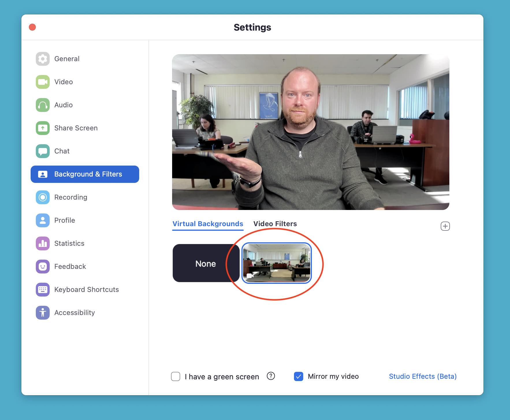Open Studio Effects (Beta) link
510x420 pixels.
pos(422,376)
